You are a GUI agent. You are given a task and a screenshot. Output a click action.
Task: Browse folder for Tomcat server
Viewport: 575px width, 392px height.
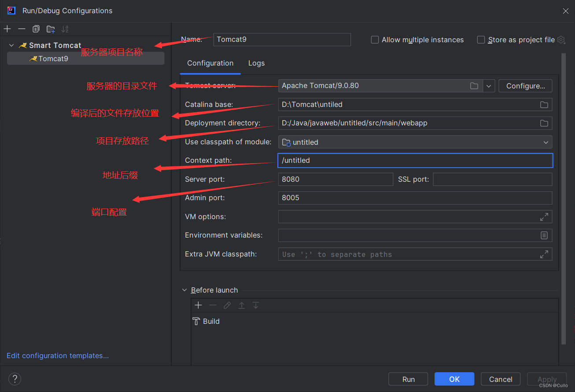(x=474, y=86)
